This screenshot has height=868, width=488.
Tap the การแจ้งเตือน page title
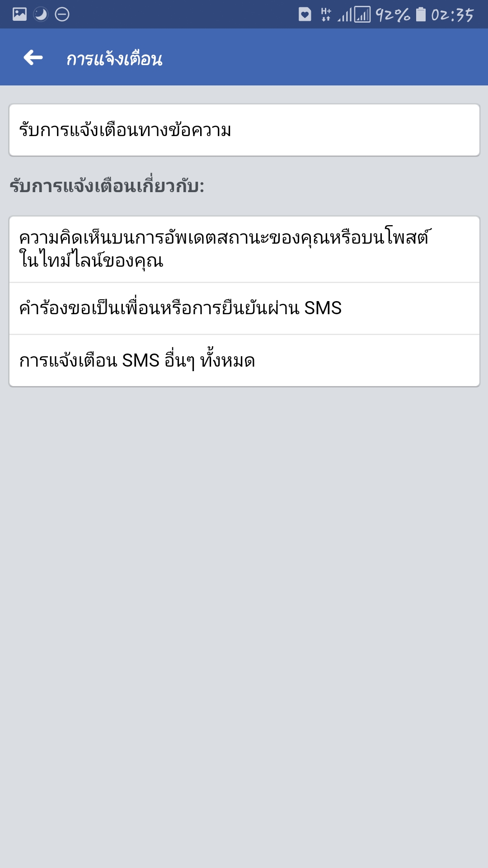coord(114,59)
